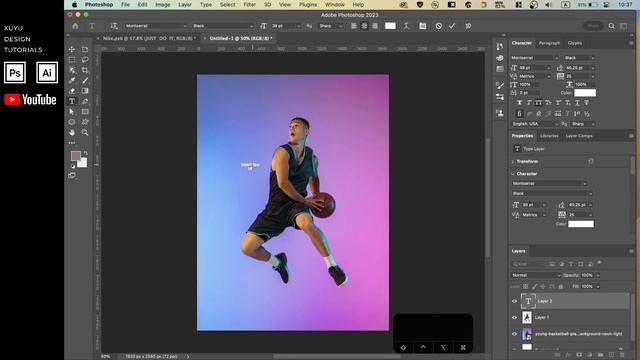The width and height of the screenshot is (640, 360).
Task: Switch to the Layer Comps tab
Action: 579,136
